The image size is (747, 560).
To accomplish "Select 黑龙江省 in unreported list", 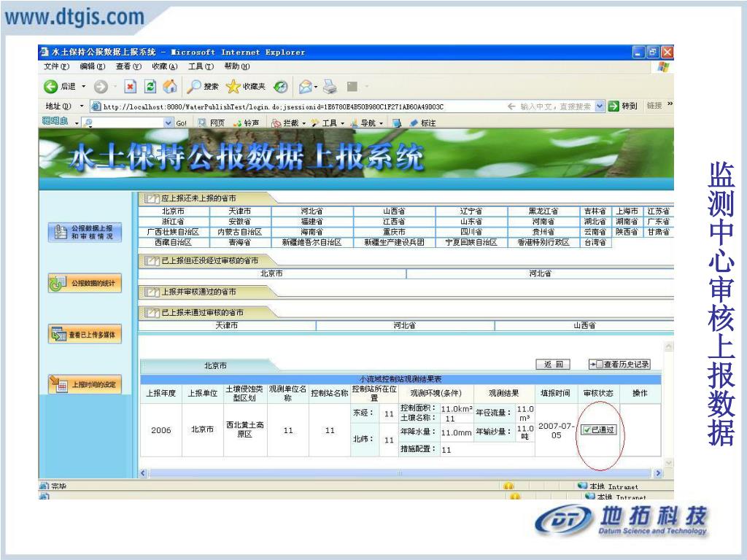I will click(543, 211).
